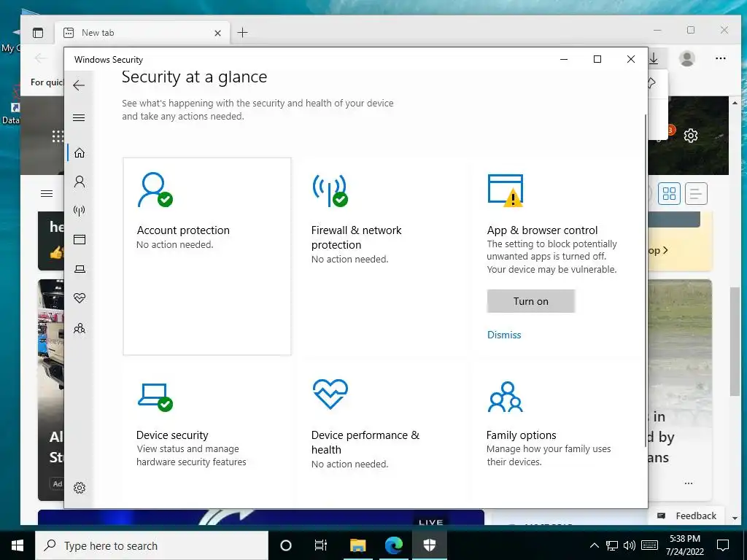Click the Device security tile icon
747x560 pixels.
click(x=155, y=397)
